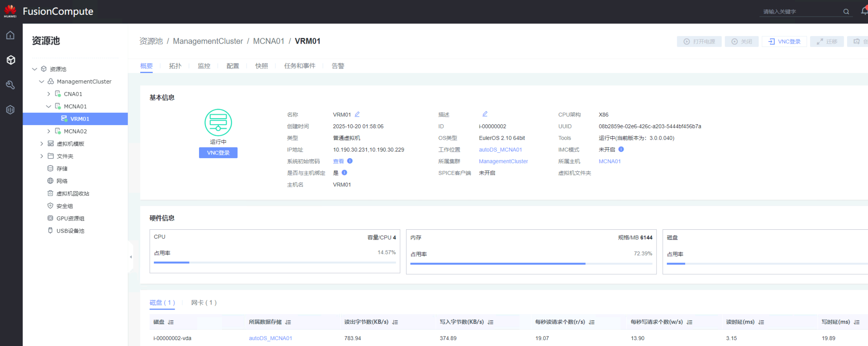Screen dimensions: 868x346
Task: Open the 网卡 ( 1 ) tab
Action: pos(204,303)
